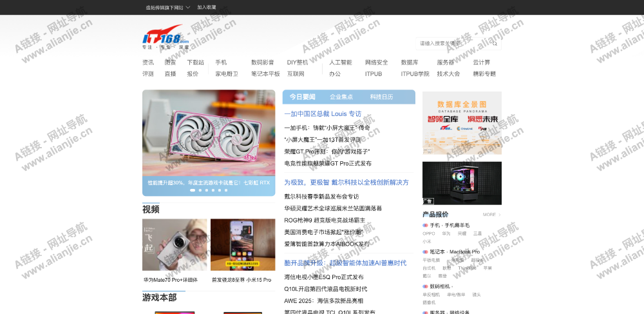Expand the 盛拓传媒旗下网站 dropdown

pyautogui.click(x=168, y=7)
